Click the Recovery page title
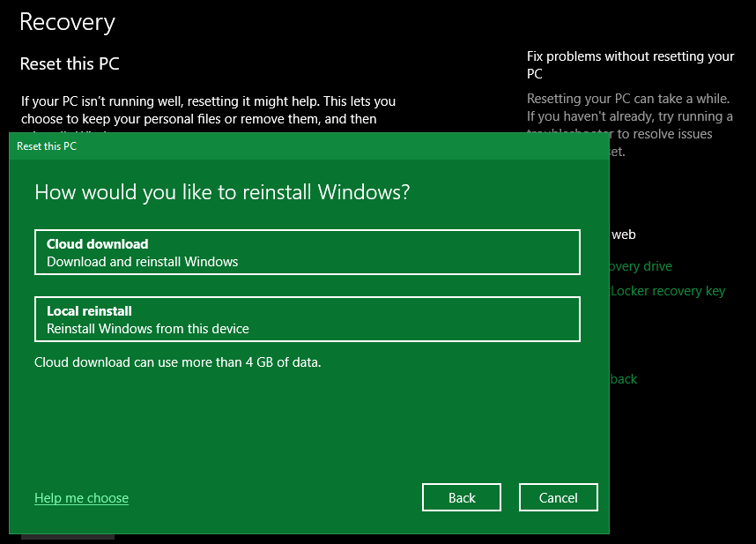The height and width of the screenshot is (544, 756). click(67, 21)
